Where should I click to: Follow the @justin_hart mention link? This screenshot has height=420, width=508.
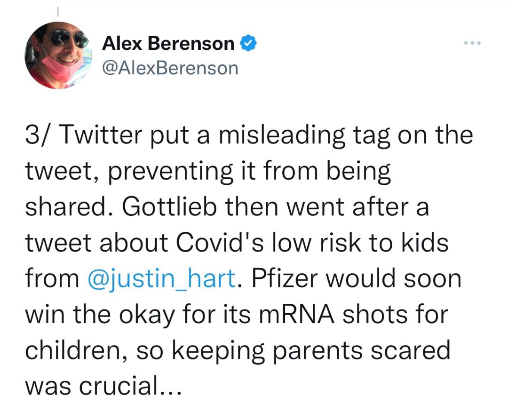point(161,278)
